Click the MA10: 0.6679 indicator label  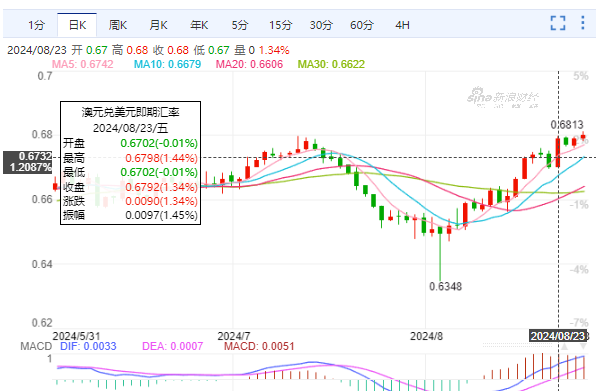167,64
